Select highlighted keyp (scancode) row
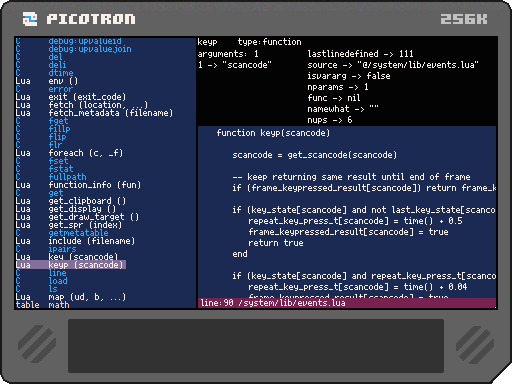 [71, 265]
